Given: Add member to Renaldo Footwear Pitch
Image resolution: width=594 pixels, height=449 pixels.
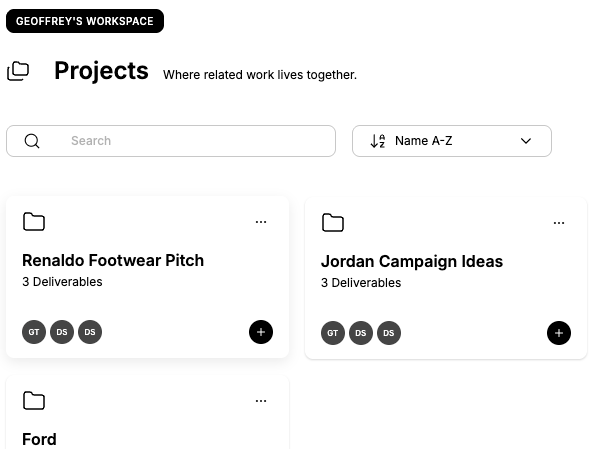Looking at the screenshot, I should [261, 332].
